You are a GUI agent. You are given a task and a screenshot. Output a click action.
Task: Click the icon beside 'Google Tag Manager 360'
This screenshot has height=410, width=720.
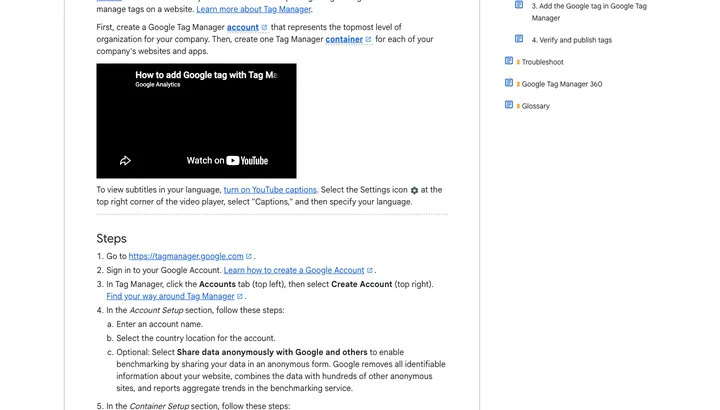click(x=509, y=83)
